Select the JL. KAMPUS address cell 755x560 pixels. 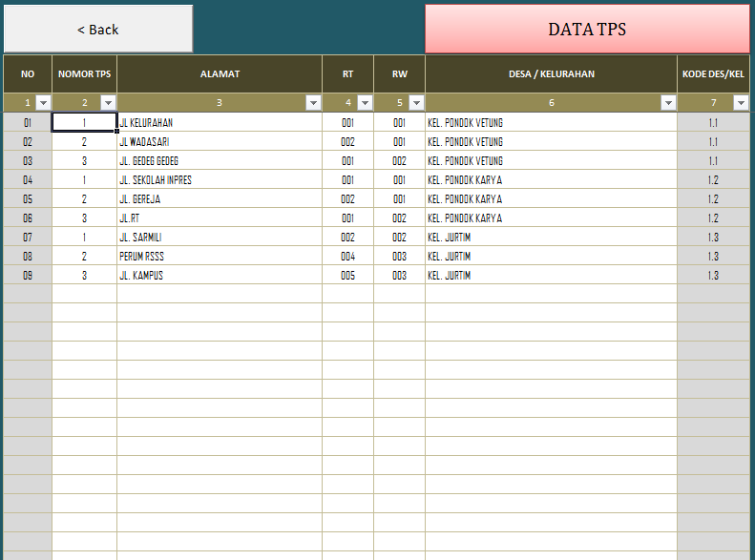pyautogui.click(x=220, y=275)
